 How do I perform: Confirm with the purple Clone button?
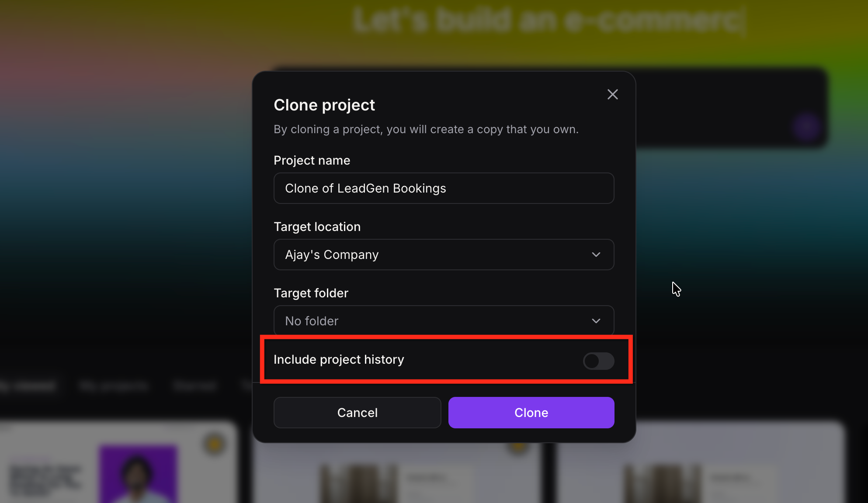tap(531, 413)
